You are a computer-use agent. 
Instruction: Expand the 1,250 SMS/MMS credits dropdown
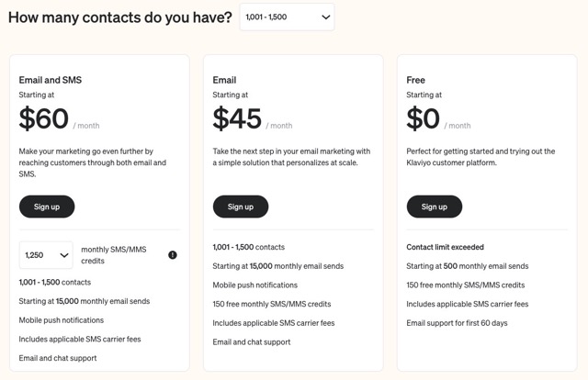[46, 255]
